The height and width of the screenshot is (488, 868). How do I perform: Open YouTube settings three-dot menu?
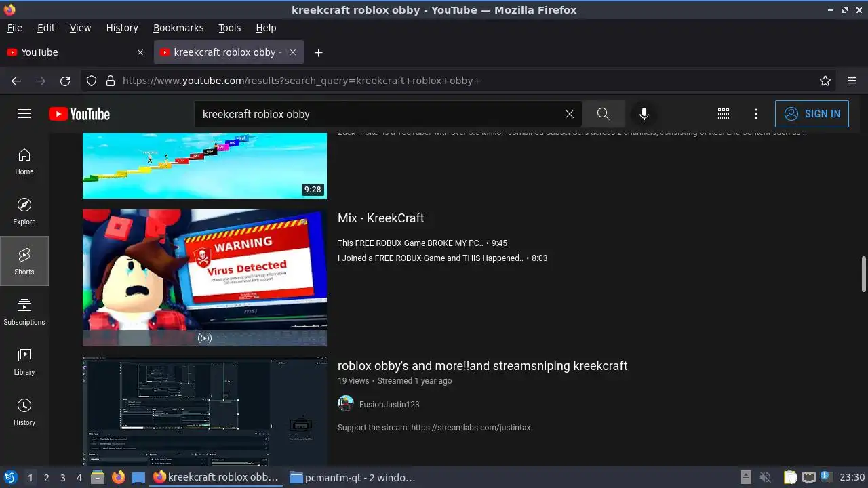click(756, 114)
